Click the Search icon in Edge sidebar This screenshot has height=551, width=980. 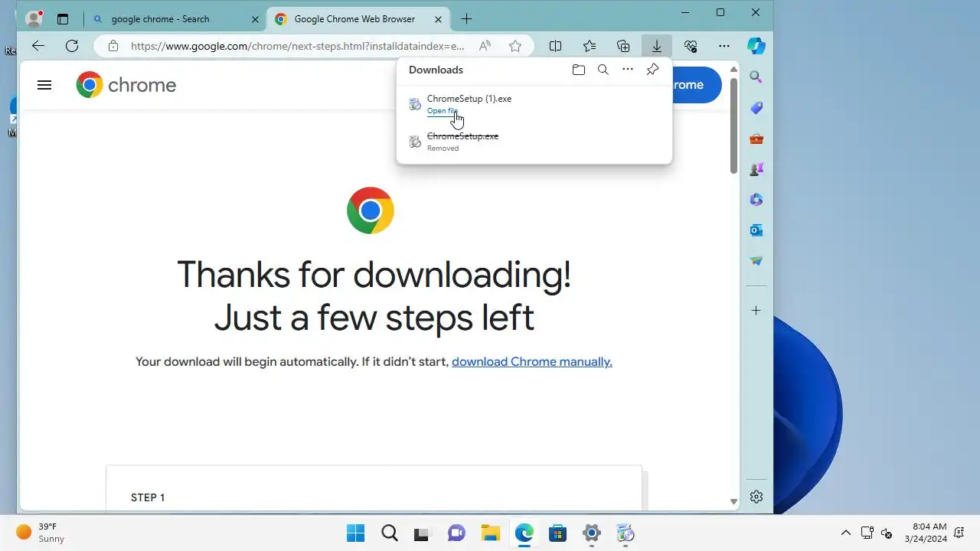pyautogui.click(x=756, y=77)
